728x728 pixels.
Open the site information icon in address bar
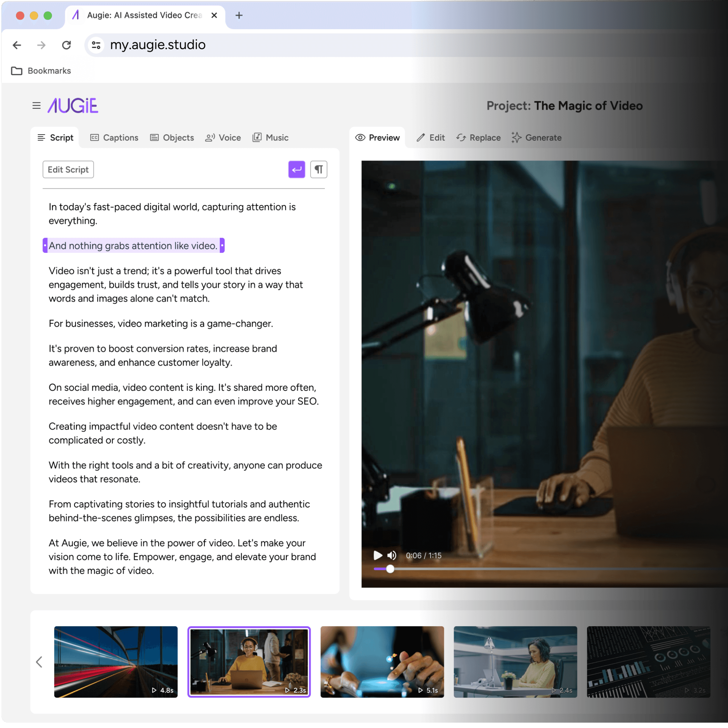coord(96,45)
